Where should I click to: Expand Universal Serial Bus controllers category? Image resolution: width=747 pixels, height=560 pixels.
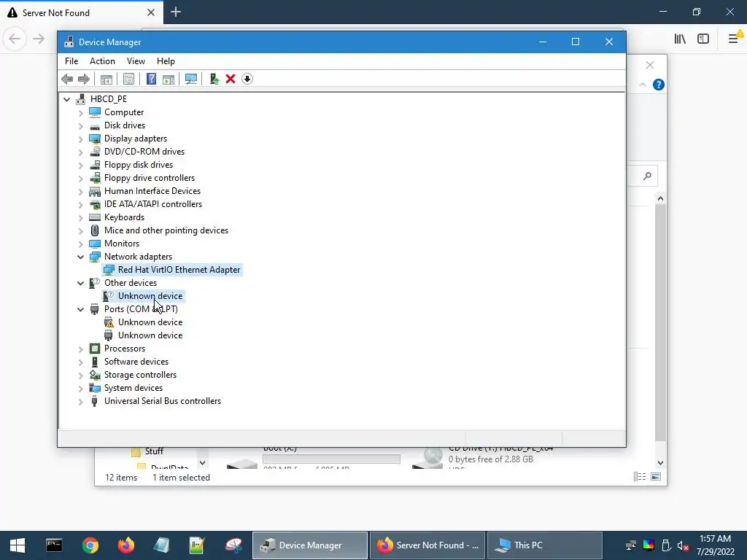[x=80, y=402]
